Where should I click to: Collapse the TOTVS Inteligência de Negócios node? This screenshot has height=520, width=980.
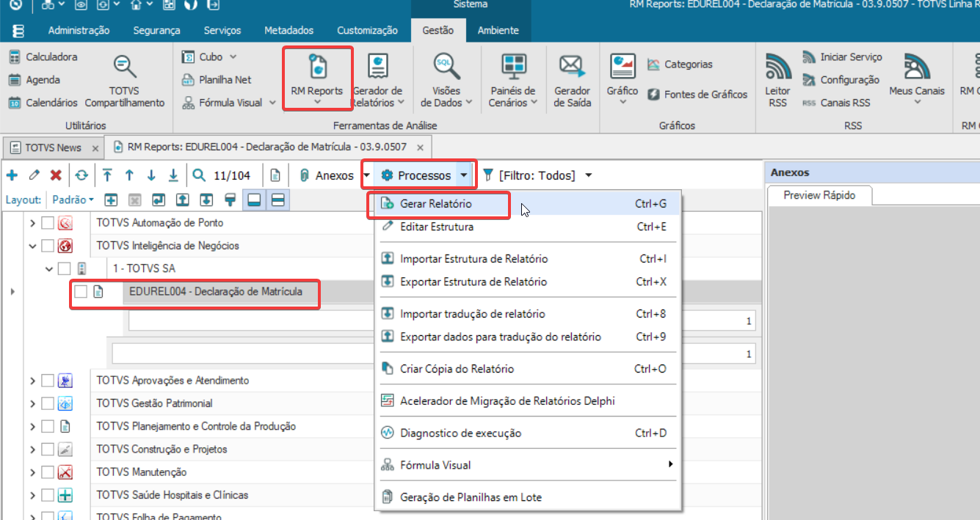pyautogui.click(x=32, y=246)
